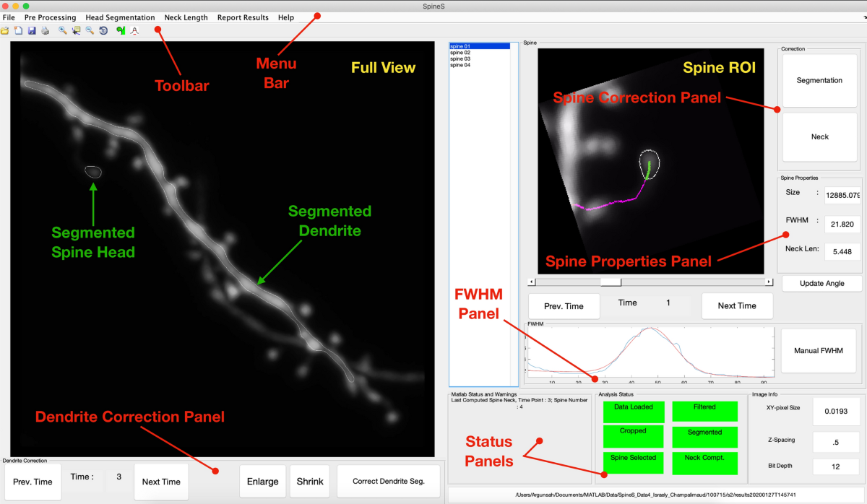
Task: Open the Head Segmentation menu
Action: tap(120, 17)
